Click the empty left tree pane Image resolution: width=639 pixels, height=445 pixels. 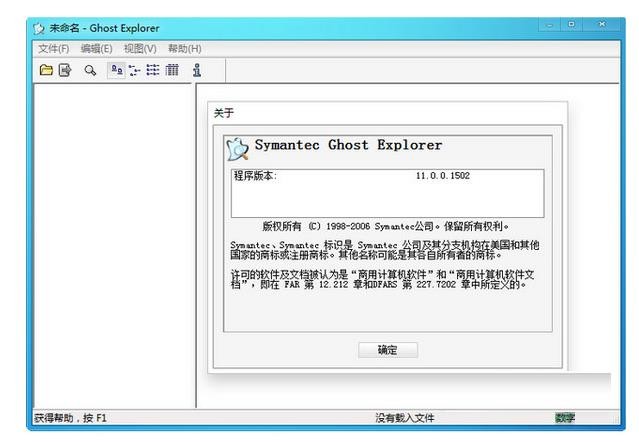click(112, 240)
